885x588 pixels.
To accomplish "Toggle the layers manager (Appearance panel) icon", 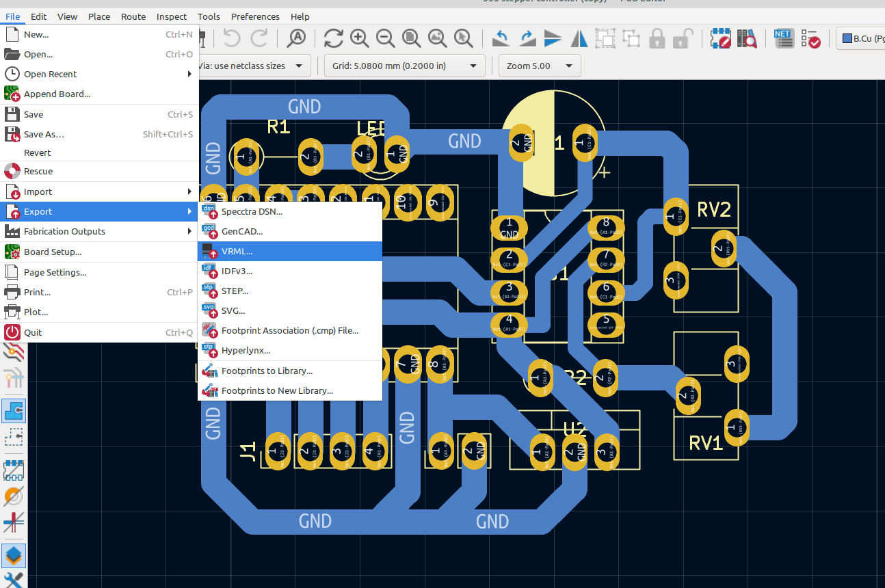I will pyautogui.click(x=14, y=557).
